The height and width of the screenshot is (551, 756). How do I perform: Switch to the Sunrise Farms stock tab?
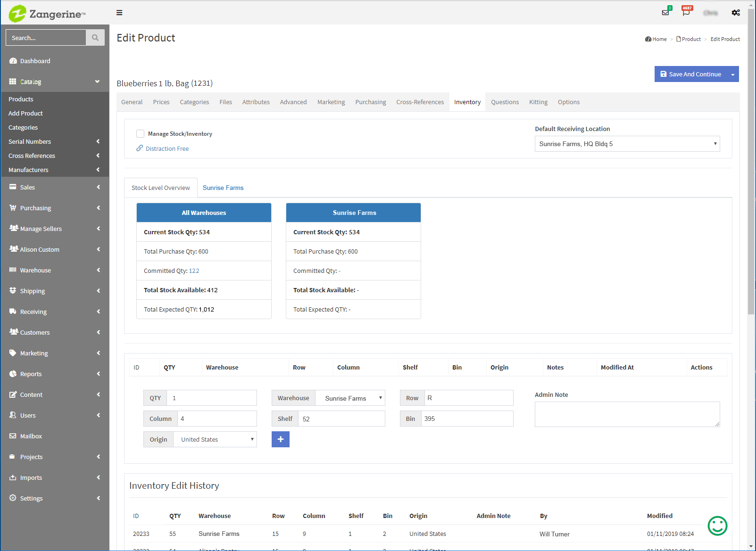click(x=223, y=188)
